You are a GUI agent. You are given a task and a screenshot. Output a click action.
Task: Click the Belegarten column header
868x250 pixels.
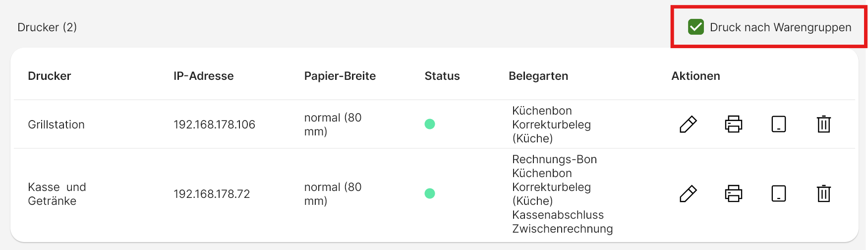click(538, 76)
